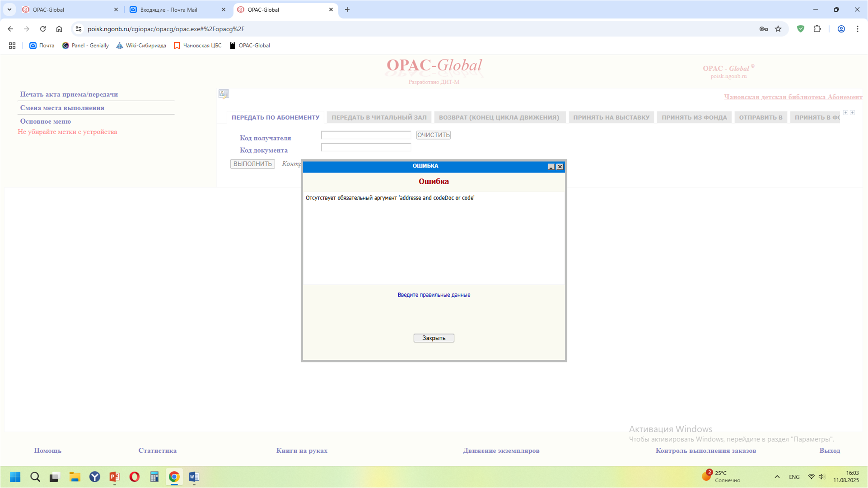Image resolution: width=868 pixels, height=488 pixels.
Task: Minimize the error dialog window
Action: pyautogui.click(x=551, y=167)
